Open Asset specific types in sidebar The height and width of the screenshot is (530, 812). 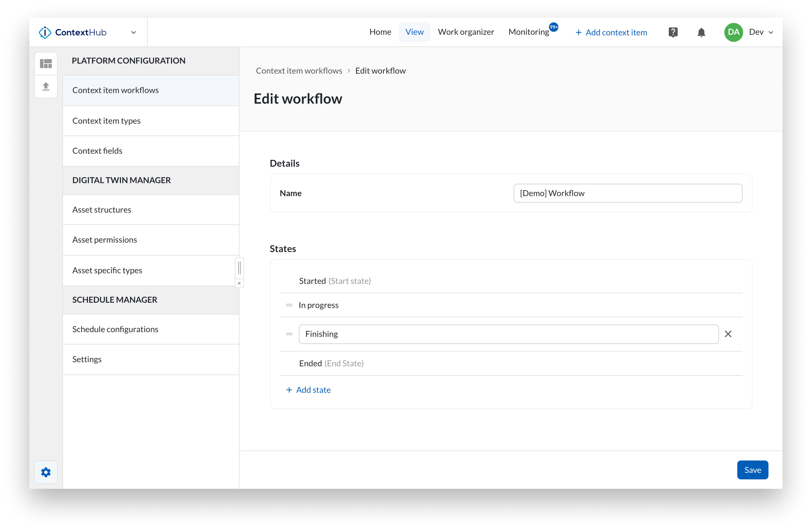(151, 271)
